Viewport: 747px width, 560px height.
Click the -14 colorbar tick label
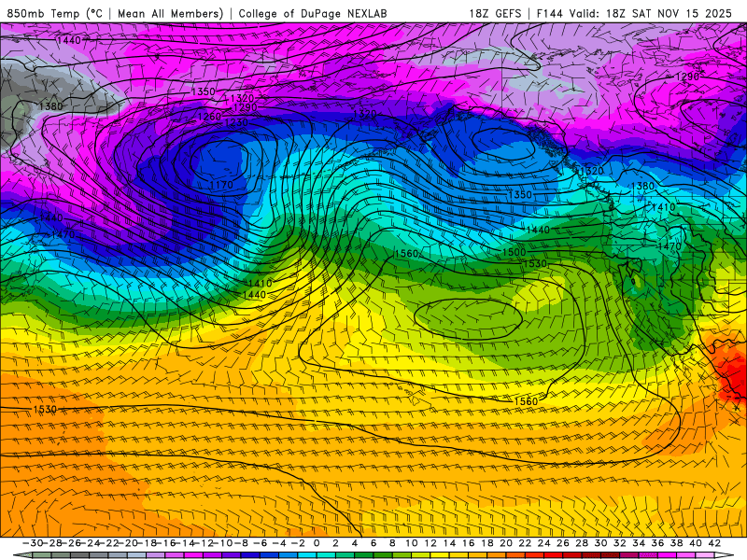click(185, 543)
